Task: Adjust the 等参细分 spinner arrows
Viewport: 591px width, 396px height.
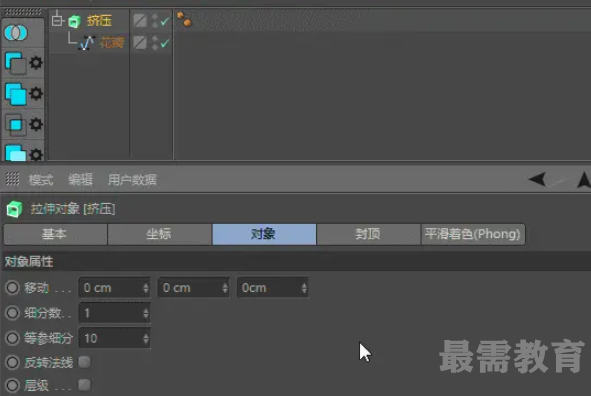Action: [x=146, y=338]
